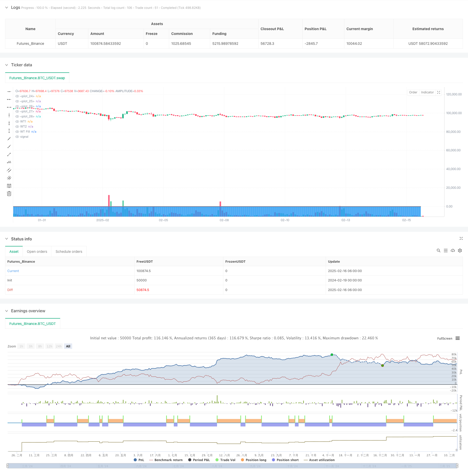Toggle Trade Vol legend item
468x476 pixels.
click(225, 460)
